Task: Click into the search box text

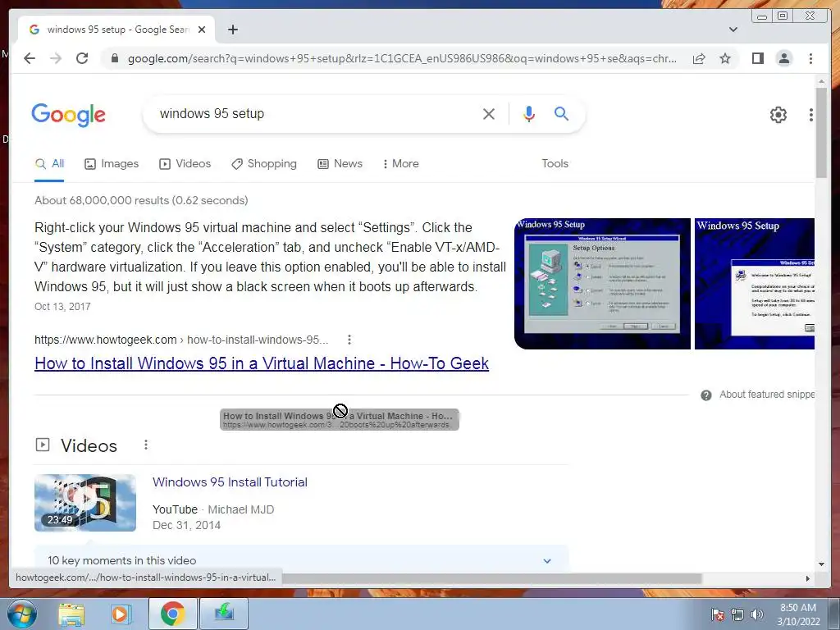Action: point(212,113)
